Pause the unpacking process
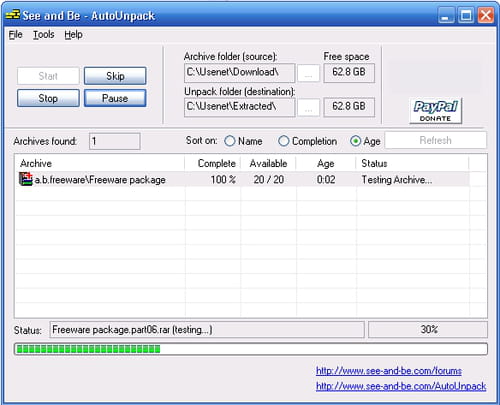Image resolution: width=500 pixels, height=405 pixels. [115, 98]
